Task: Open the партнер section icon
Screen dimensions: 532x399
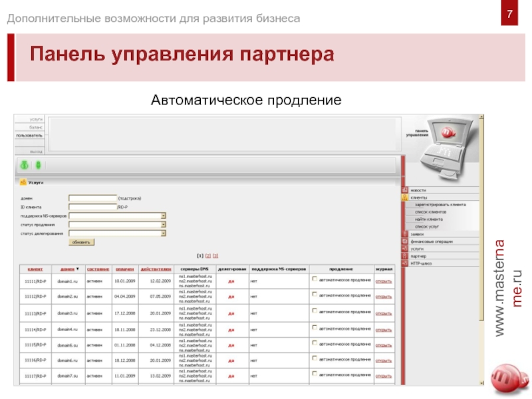Action: pos(405,256)
